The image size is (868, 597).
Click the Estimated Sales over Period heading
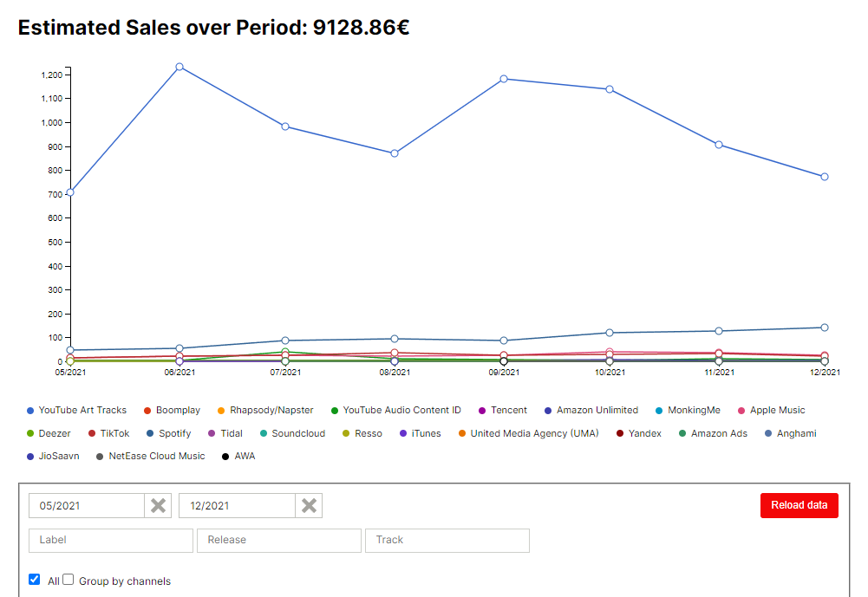213,28
